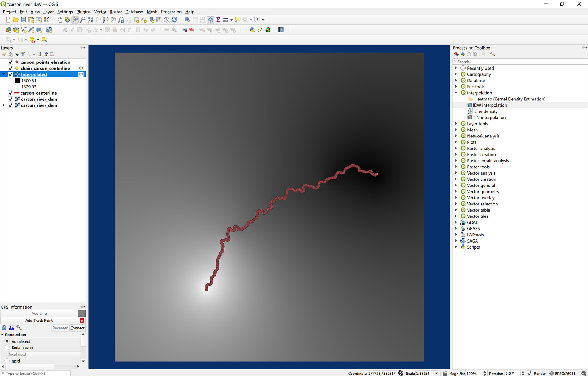Create a new project with blank page icon
The width and height of the screenshot is (588, 376).
[x=8, y=20]
